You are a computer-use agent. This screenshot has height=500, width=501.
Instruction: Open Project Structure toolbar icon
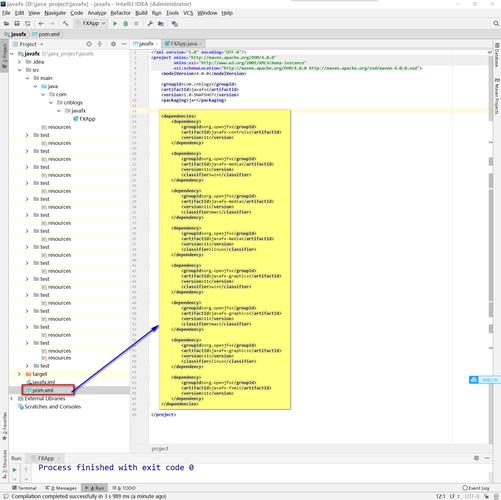pos(161,24)
